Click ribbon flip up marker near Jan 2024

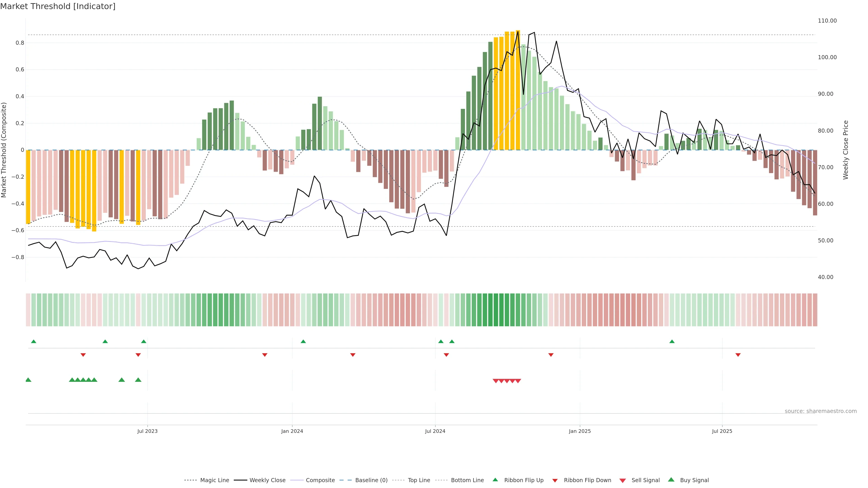pyautogui.click(x=303, y=342)
